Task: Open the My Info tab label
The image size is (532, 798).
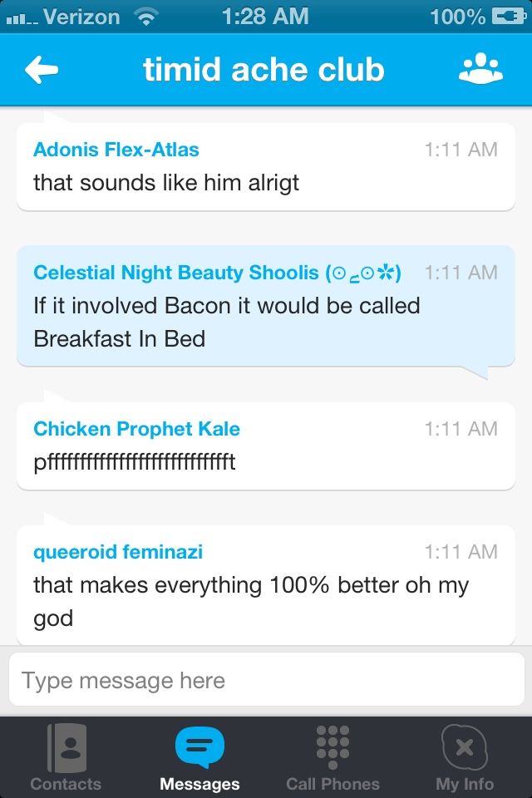Action: 465,784
